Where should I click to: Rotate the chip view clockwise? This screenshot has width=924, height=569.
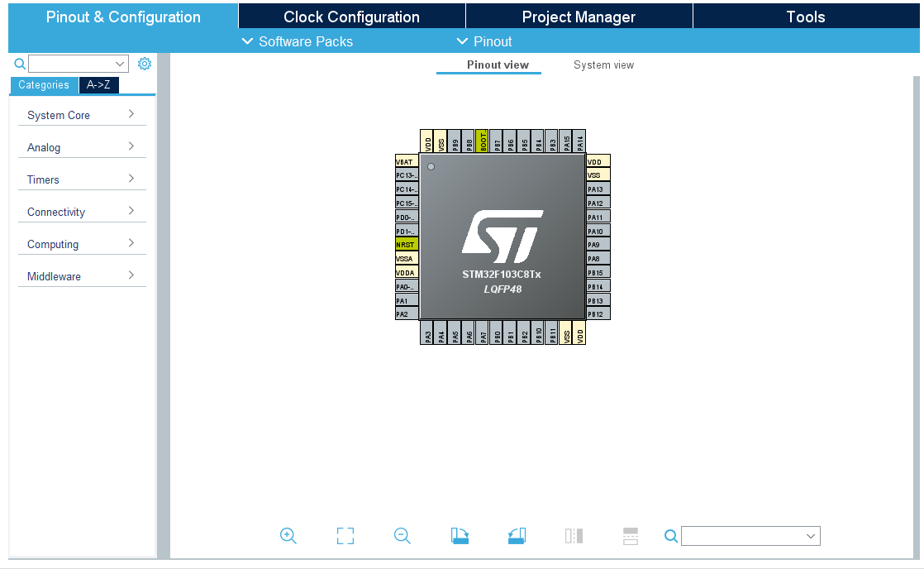[x=460, y=536]
